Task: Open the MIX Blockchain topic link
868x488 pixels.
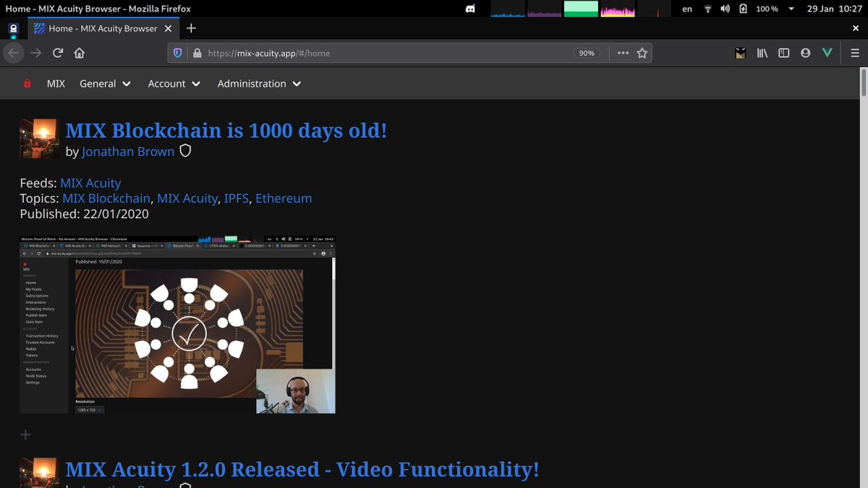Action: click(x=106, y=198)
